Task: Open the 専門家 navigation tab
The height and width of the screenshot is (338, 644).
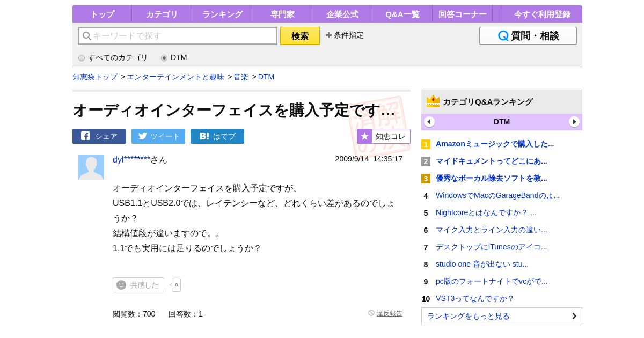Action: click(x=282, y=14)
